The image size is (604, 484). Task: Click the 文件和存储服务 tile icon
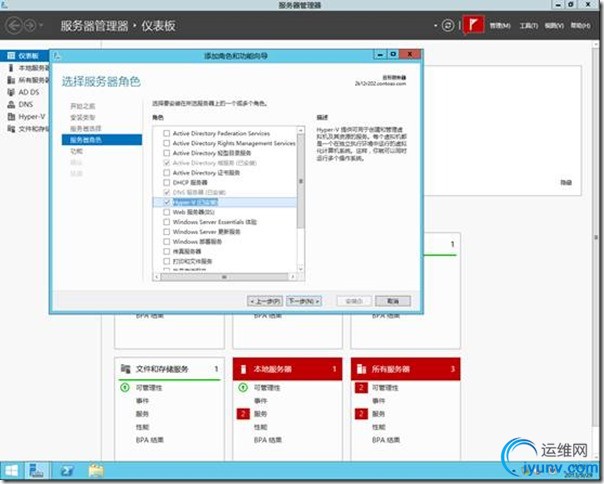(126, 369)
